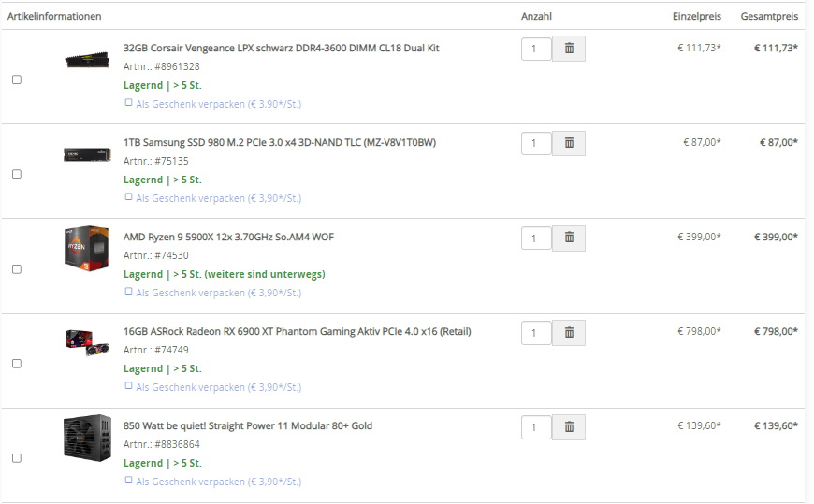This screenshot has width=814, height=504.
Task: Select the ASRock Radeon RX 6900 XT row checkbox
Action: click(17, 364)
